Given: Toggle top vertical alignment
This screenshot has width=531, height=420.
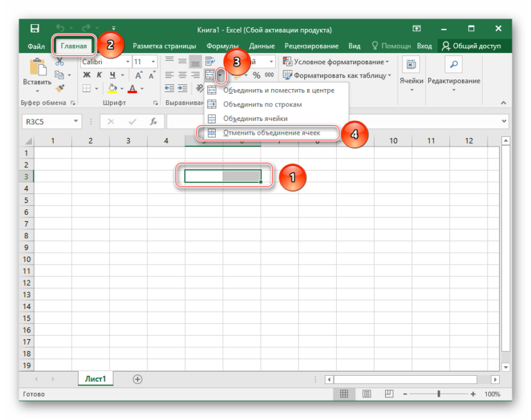Looking at the screenshot, I should [x=169, y=61].
